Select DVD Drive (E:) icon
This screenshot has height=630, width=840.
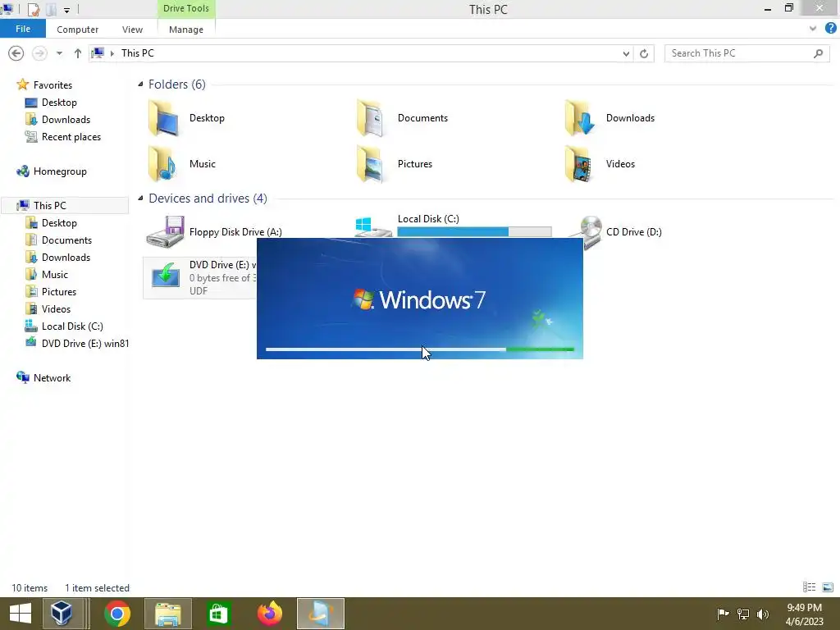click(x=166, y=276)
